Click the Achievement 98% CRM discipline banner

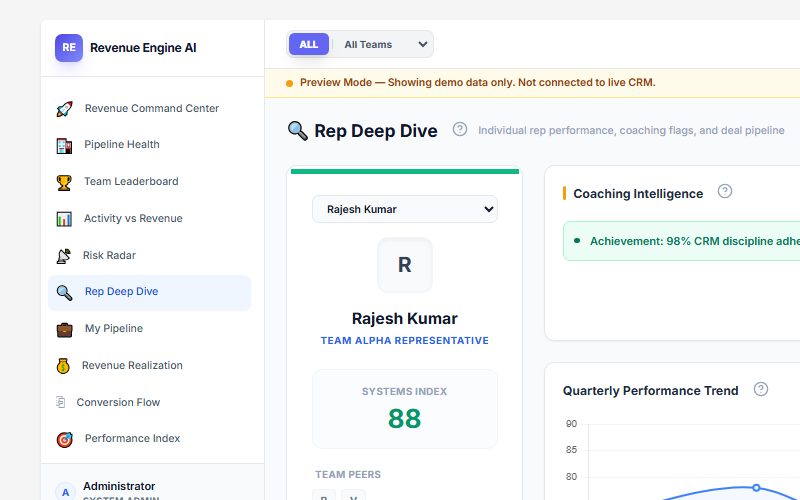[681, 241]
